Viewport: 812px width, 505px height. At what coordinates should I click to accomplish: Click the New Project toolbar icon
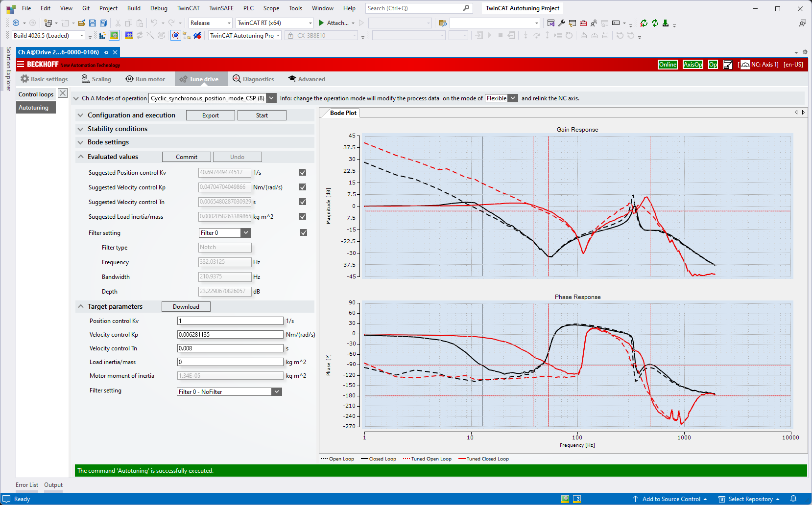48,23
